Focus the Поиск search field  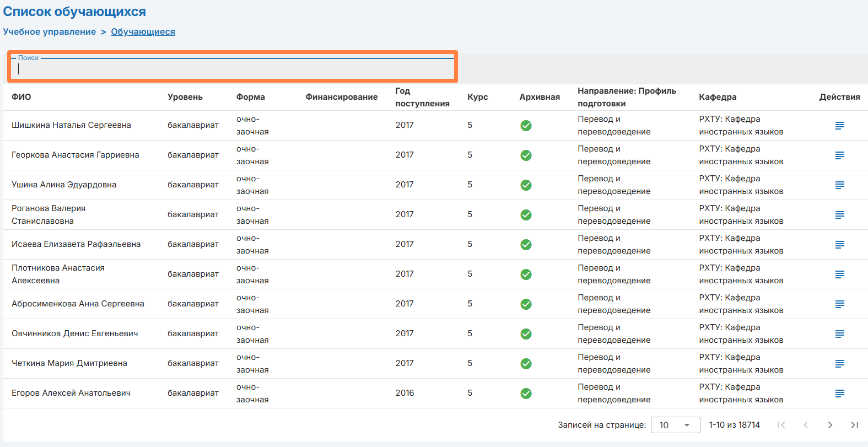[231, 69]
